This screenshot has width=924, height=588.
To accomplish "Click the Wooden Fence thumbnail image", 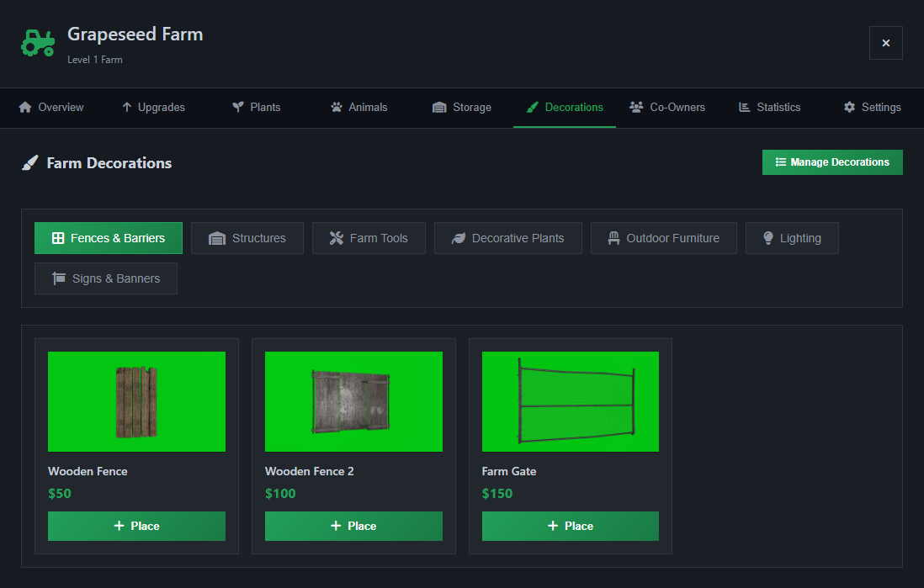I will click(x=136, y=401).
